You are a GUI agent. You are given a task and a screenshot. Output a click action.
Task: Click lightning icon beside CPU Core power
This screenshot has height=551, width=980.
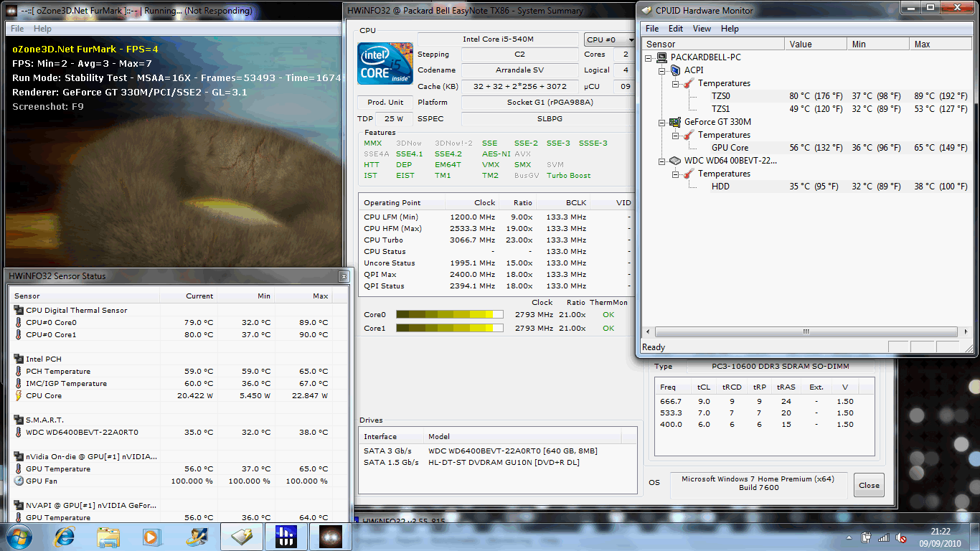tap(19, 395)
